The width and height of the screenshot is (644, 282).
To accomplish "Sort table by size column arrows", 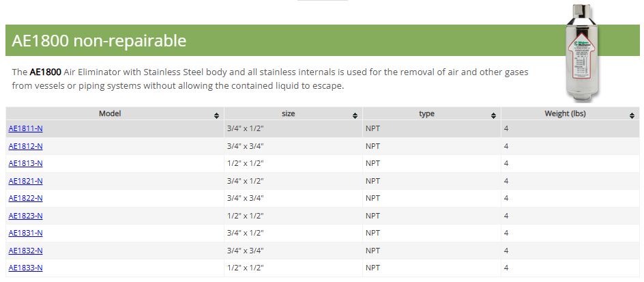I will [x=355, y=115].
